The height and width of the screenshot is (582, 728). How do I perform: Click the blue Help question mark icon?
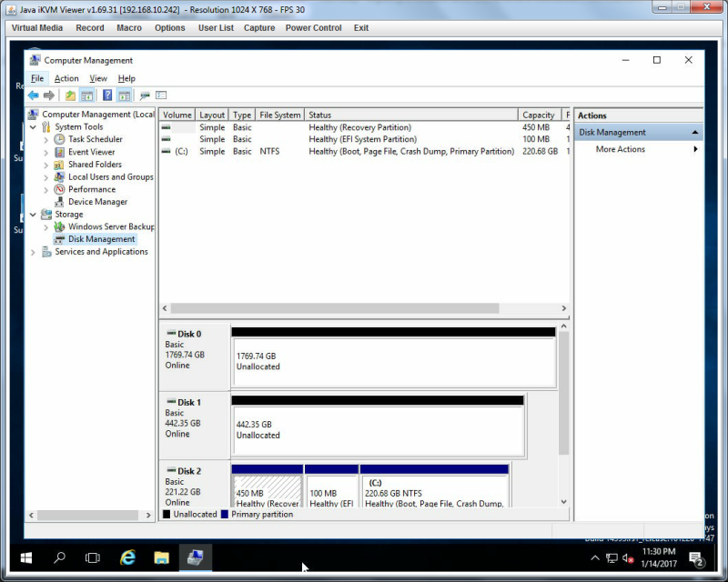click(x=107, y=95)
